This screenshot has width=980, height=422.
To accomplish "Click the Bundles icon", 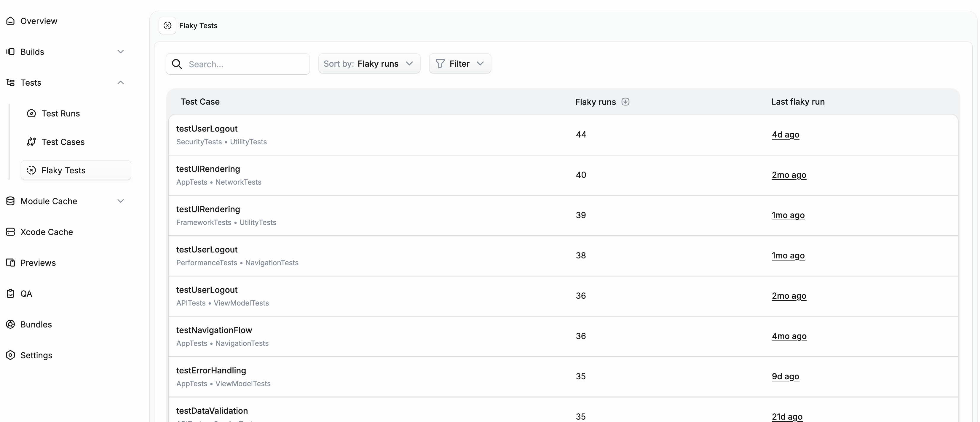I will [10, 324].
